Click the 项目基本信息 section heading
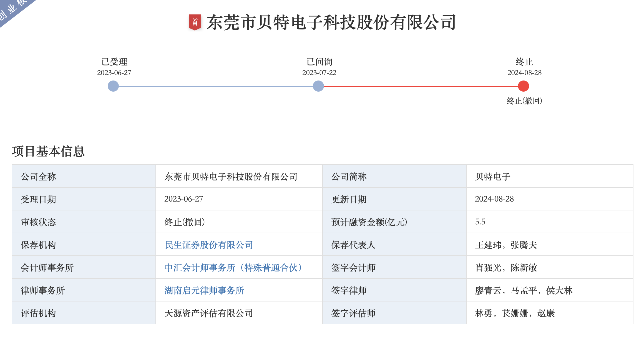 [48, 151]
